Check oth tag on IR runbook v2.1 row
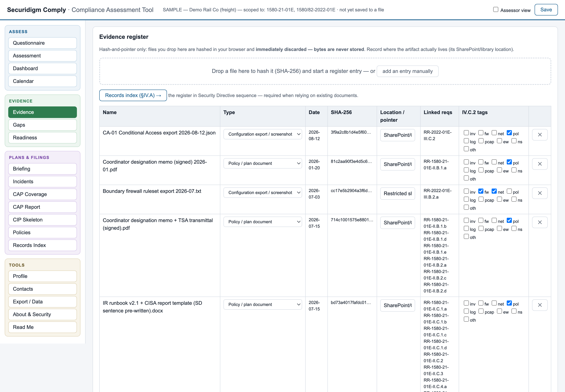 [466, 319]
